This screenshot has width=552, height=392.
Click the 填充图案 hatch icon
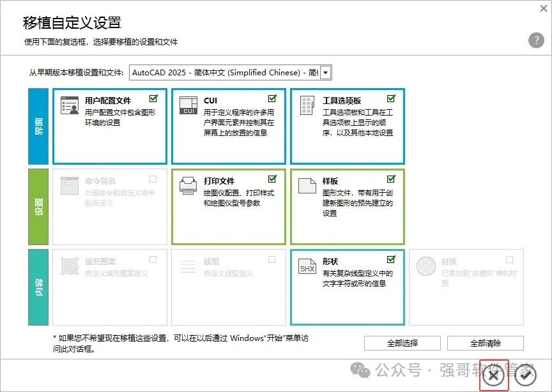70,266
